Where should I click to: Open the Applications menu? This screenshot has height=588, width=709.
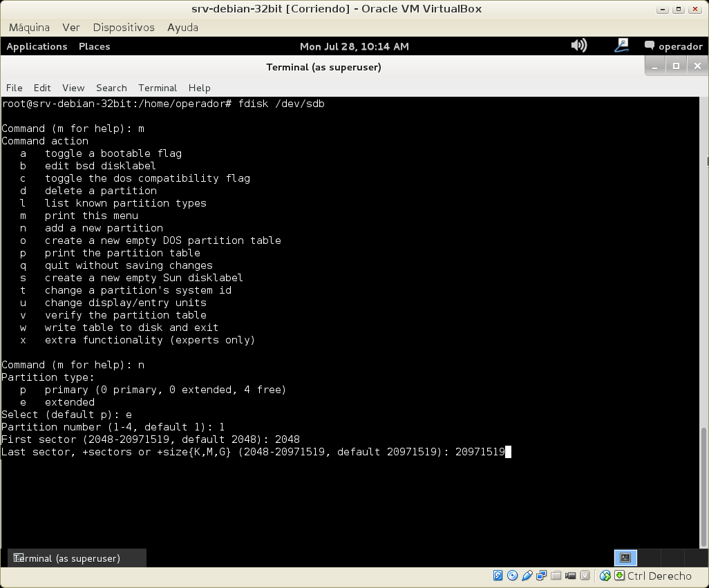coord(37,46)
